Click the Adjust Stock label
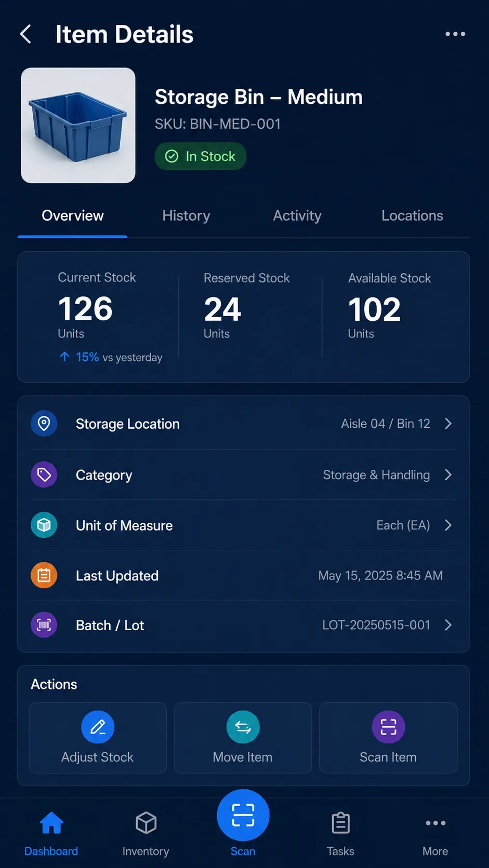 pyautogui.click(x=98, y=757)
